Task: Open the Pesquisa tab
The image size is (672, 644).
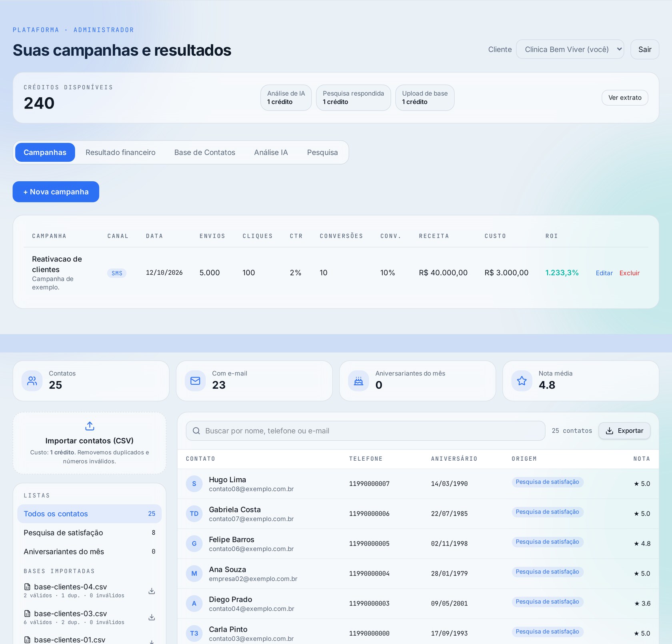Action: (322, 152)
